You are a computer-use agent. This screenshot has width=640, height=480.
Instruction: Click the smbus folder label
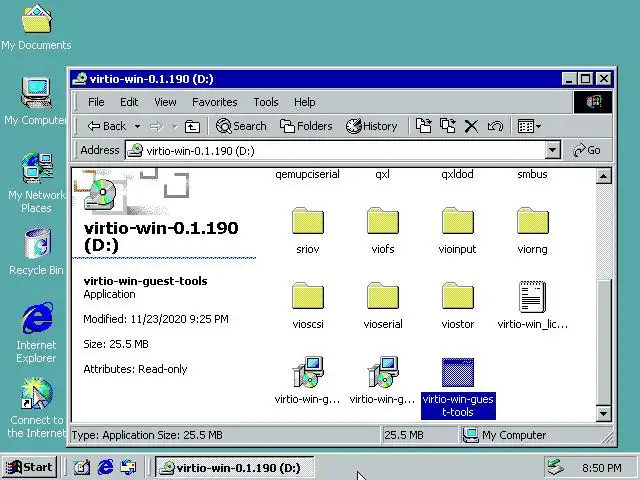(x=532, y=174)
